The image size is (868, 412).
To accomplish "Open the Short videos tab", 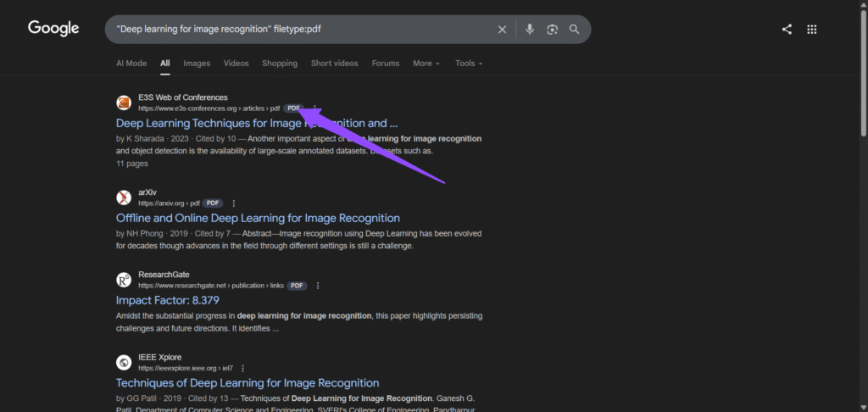I will (x=334, y=64).
